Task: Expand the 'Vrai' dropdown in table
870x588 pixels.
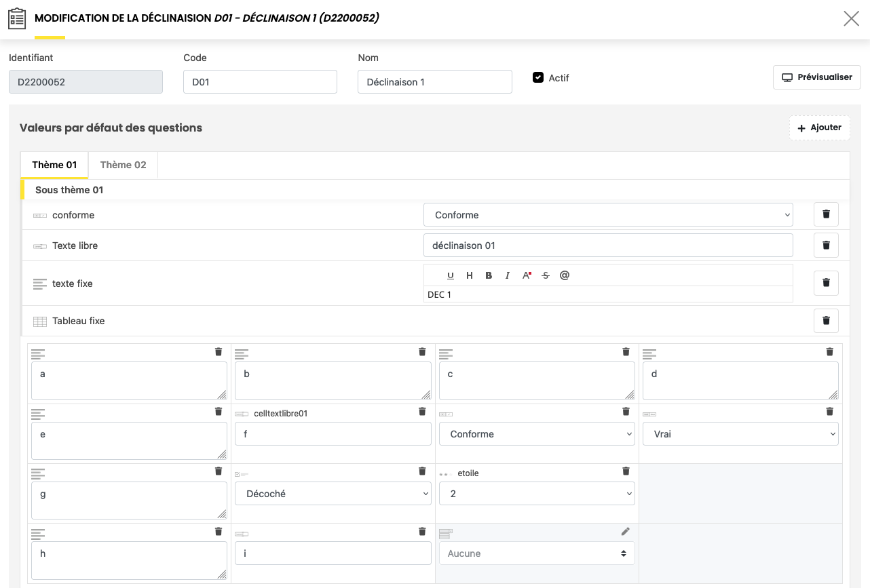Action: point(740,434)
